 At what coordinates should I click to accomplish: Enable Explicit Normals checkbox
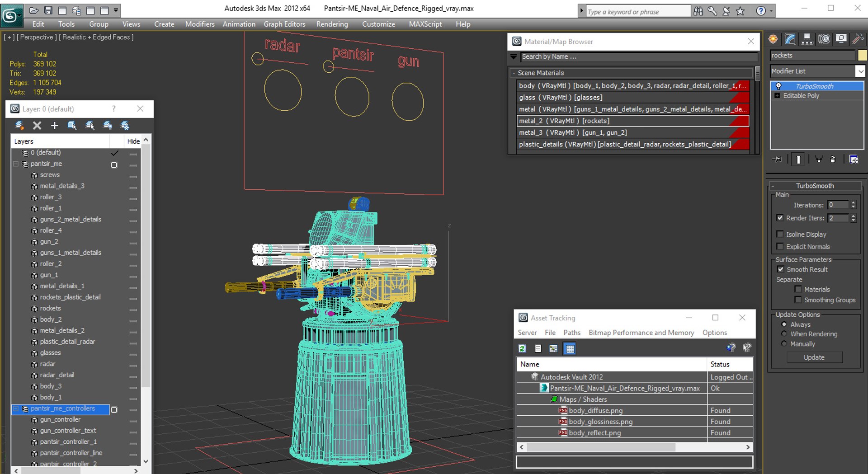point(780,246)
